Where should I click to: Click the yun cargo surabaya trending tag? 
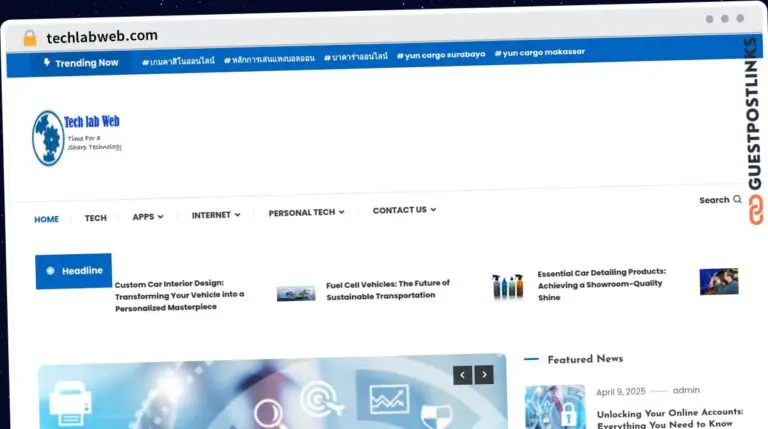click(x=441, y=55)
